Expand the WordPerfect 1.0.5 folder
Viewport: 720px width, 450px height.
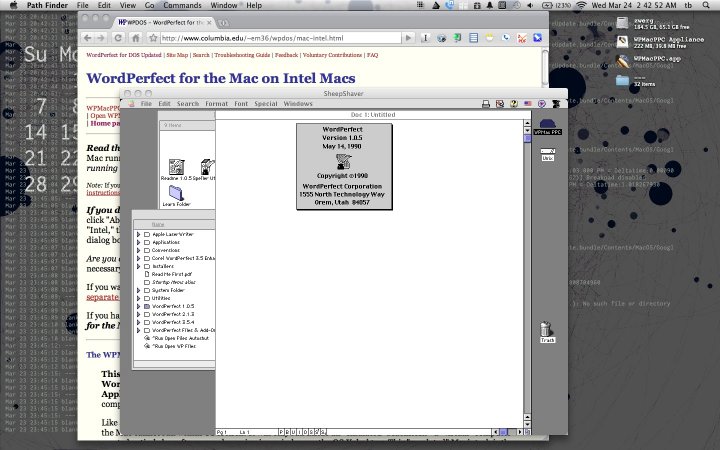[139, 306]
